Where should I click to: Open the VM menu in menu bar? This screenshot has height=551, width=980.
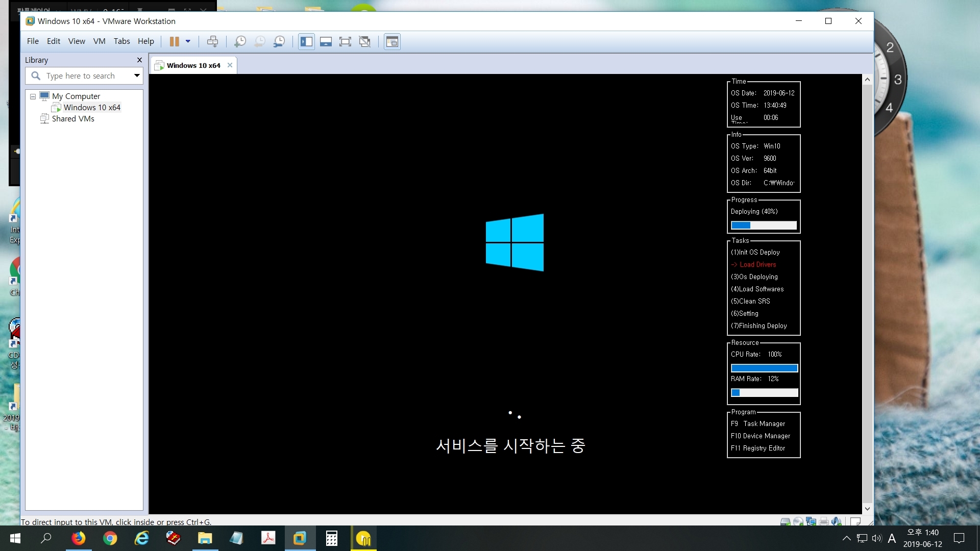[x=100, y=41]
